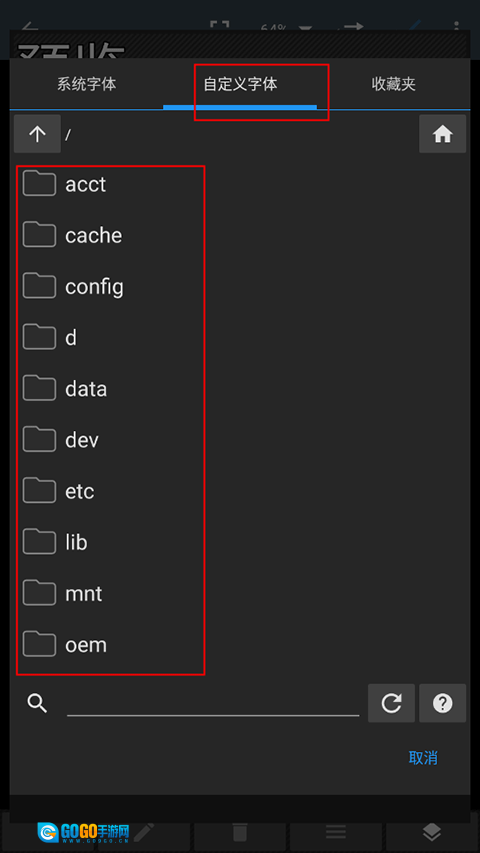Open the 收藏夹 tab
This screenshot has height=853, width=480.
coord(394,84)
